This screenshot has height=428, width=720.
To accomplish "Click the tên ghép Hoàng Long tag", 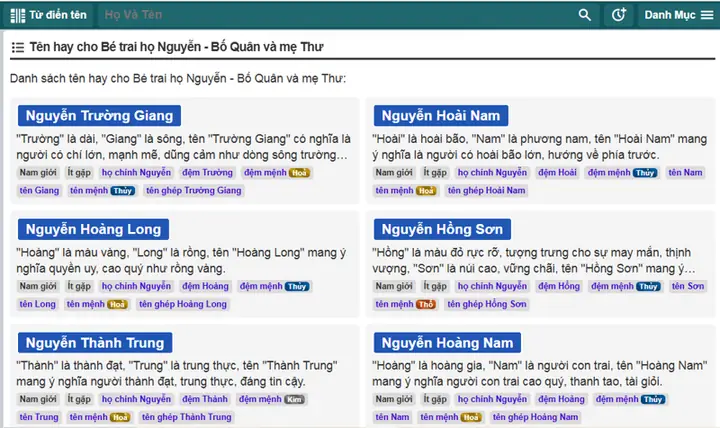I will click(183, 304).
